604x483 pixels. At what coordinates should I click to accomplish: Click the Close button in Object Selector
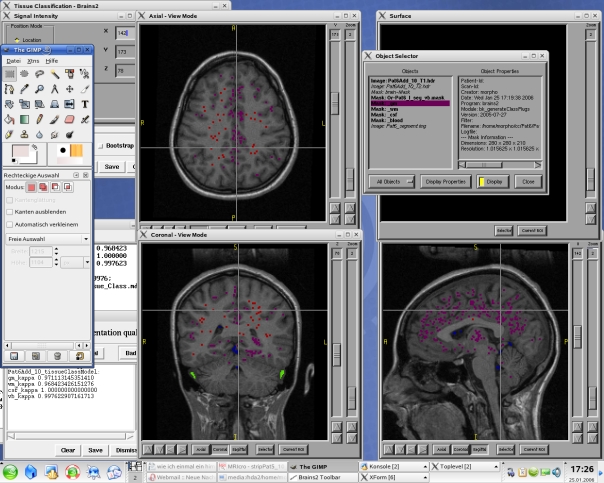click(x=529, y=181)
